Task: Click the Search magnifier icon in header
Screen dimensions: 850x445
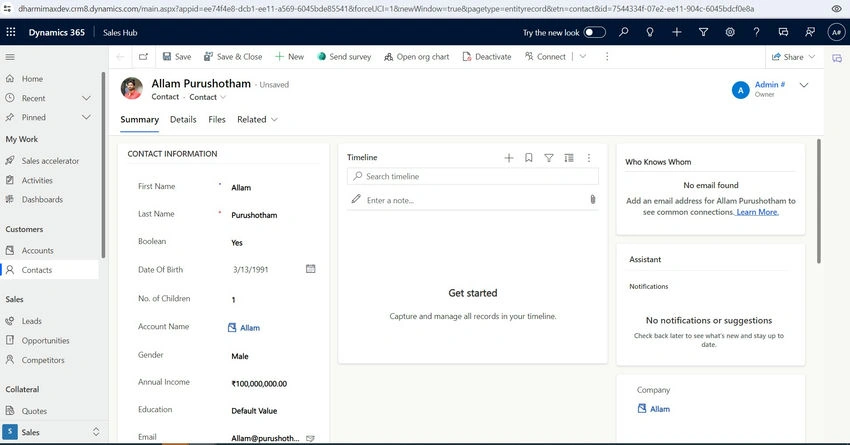Action: [623, 33]
